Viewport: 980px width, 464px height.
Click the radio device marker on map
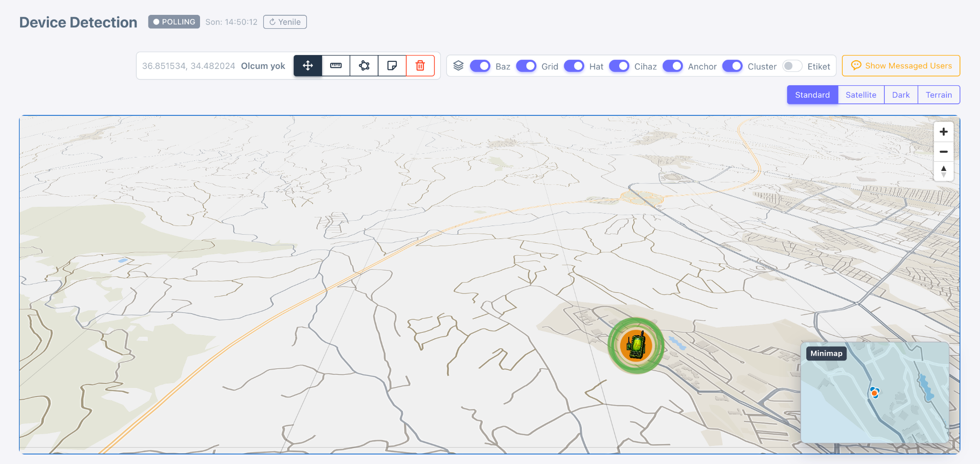tap(636, 345)
